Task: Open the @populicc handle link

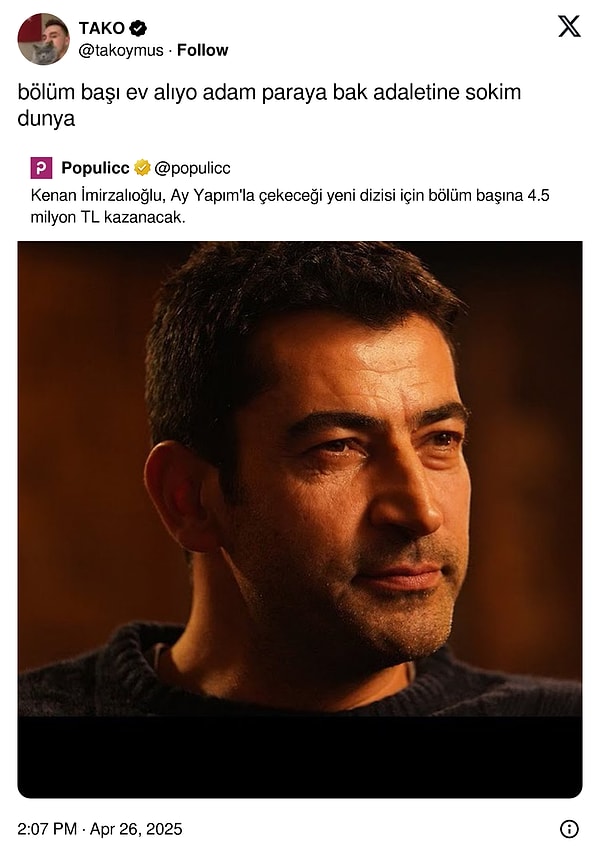Action: [x=192, y=168]
